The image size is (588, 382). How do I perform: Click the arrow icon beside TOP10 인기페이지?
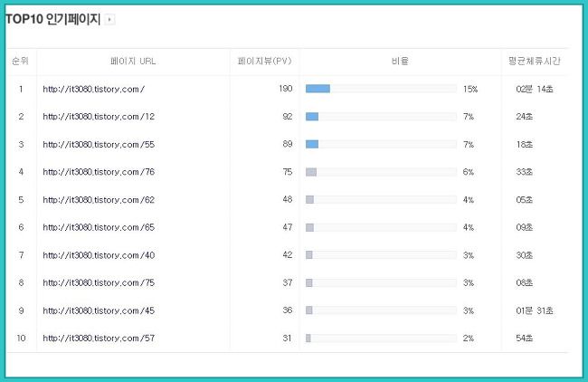pyautogui.click(x=109, y=19)
